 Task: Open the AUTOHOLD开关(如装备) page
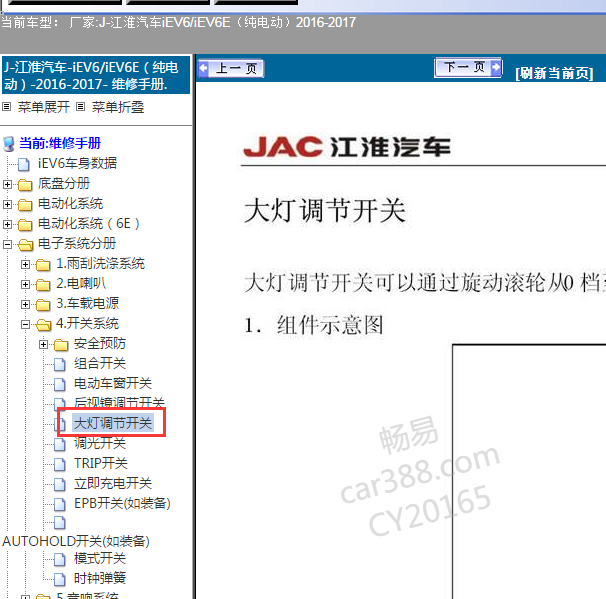click(76, 541)
